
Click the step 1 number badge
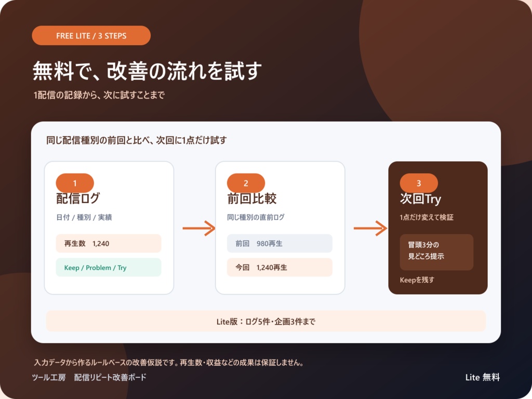tap(75, 183)
